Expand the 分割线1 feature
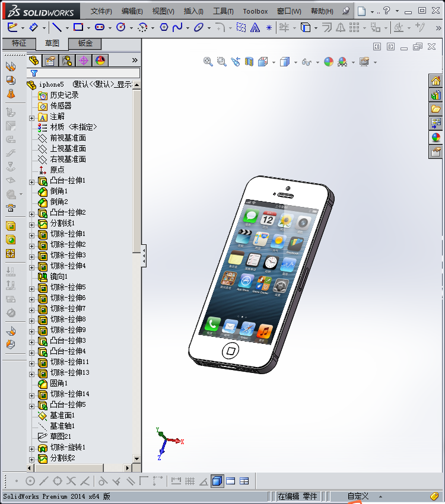445x504 pixels. click(31, 225)
